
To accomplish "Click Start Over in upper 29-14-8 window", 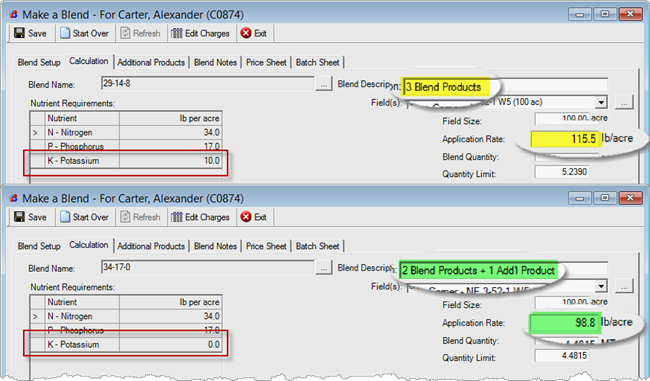I will [x=85, y=33].
